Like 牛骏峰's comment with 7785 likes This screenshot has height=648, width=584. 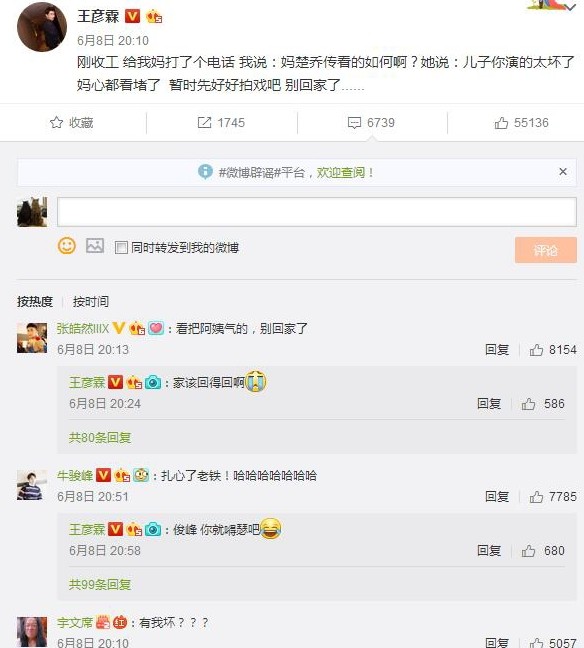pyautogui.click(x=536, y=496)
